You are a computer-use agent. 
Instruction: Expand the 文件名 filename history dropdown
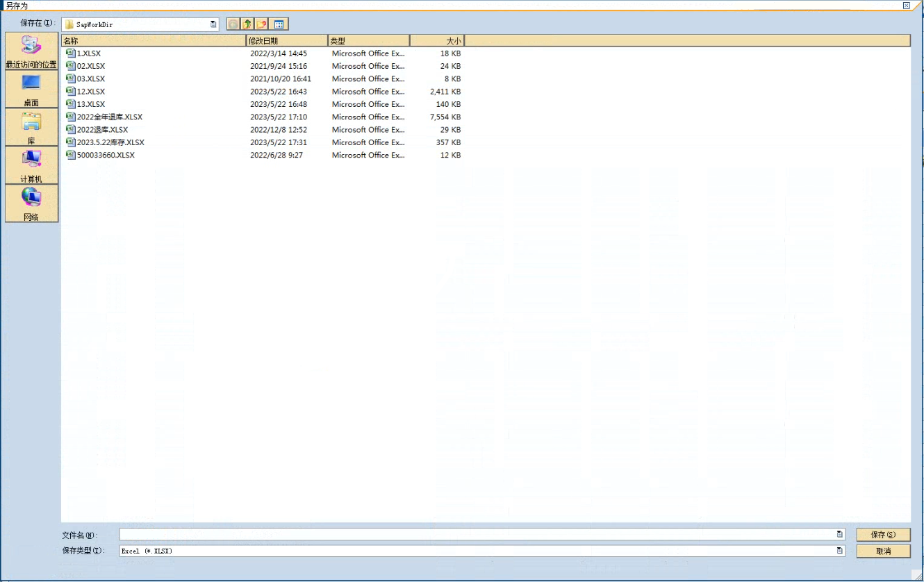(840, 535)
